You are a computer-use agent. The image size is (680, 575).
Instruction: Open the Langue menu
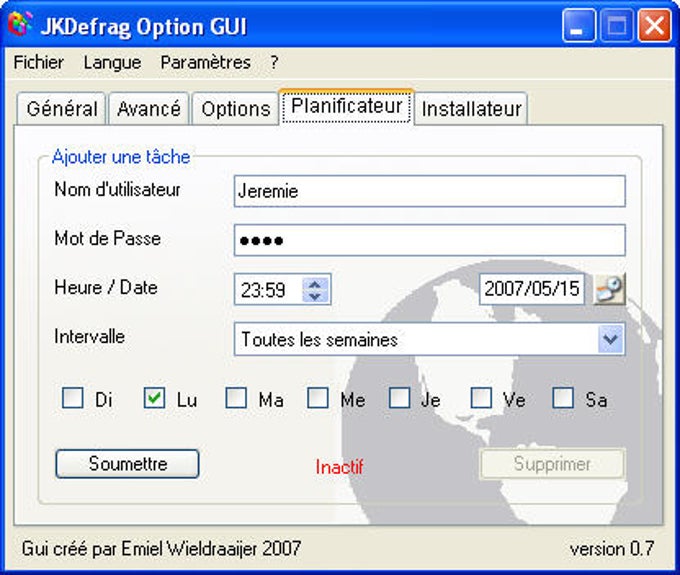[x=112, y=62]
